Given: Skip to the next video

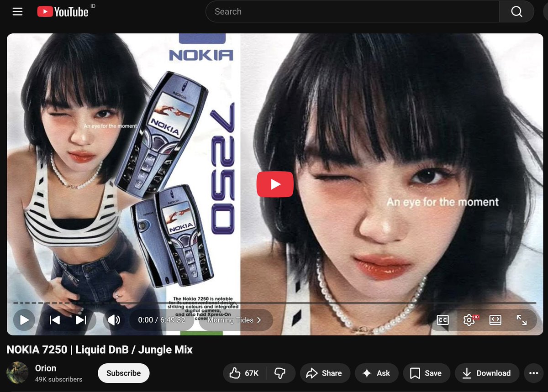Looking at the screenshot, I should (x=81, y=320).
